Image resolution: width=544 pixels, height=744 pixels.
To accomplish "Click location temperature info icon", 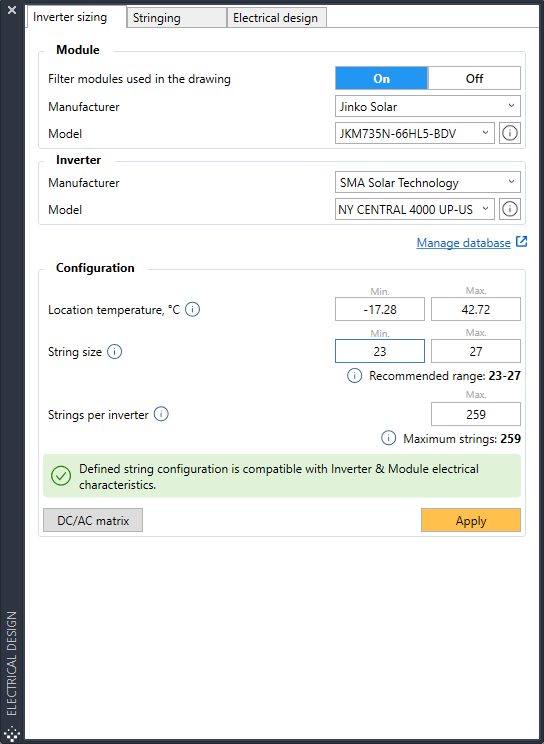I will 192,309.
